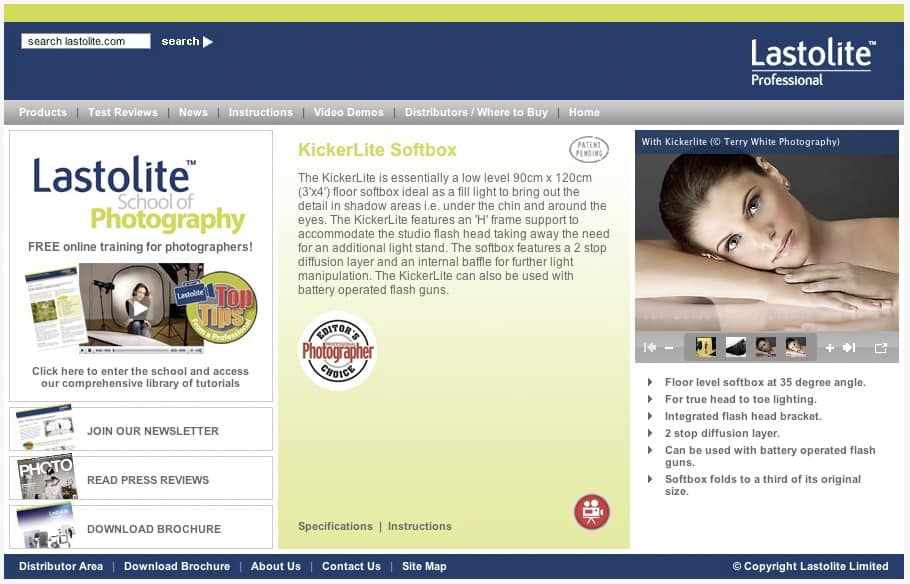Click the Editor's Choice Photographer badge
This screenshot has height=584, width=910.
338,351
